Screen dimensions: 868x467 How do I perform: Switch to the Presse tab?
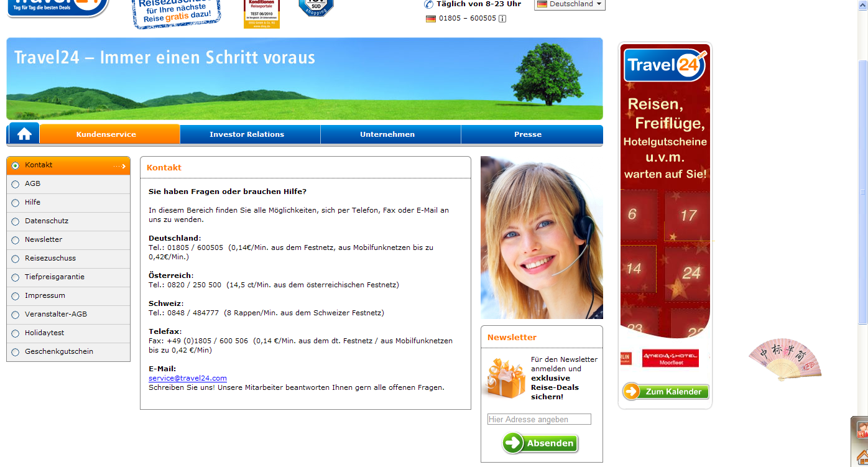(x=532, y=134)
